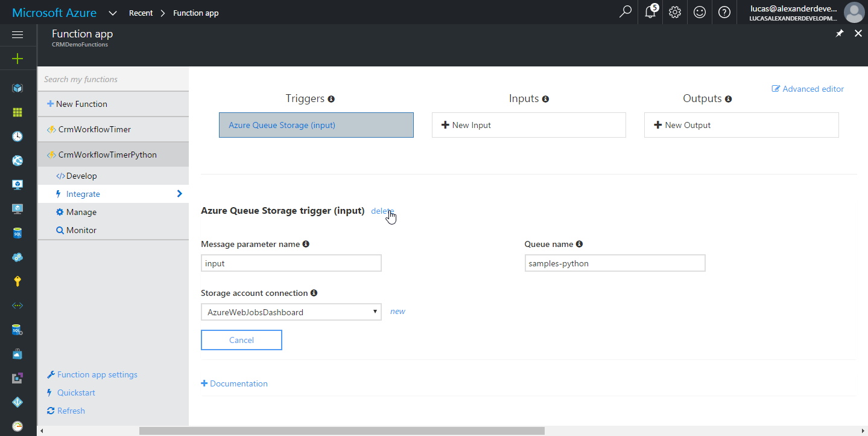Click the horizontal scrollbar at the bottom
The height and width of the screenshot is (436, 868).
click(341, 431)
